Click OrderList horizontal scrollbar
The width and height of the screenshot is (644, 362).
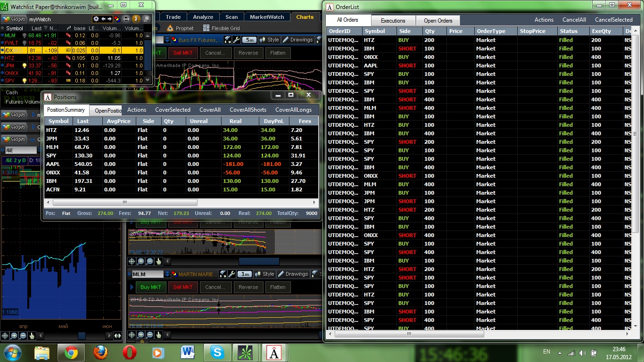pos(410,334)
